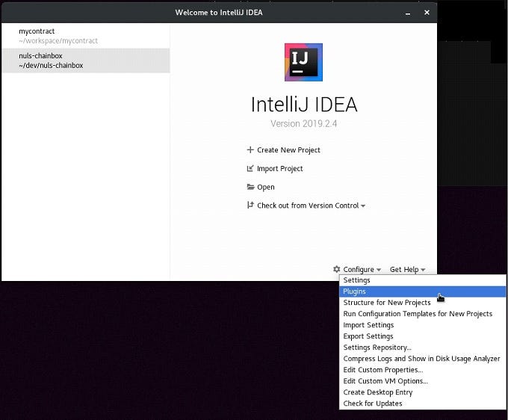Click the Version 2019.2.4 label
Image resolution: width=508 pixels, height=420 pixels.
303,123
